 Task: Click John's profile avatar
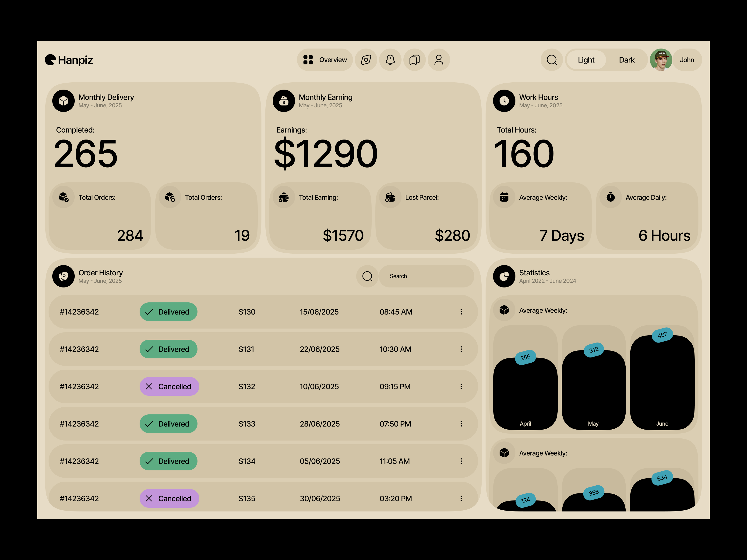[x=661, y=60]
